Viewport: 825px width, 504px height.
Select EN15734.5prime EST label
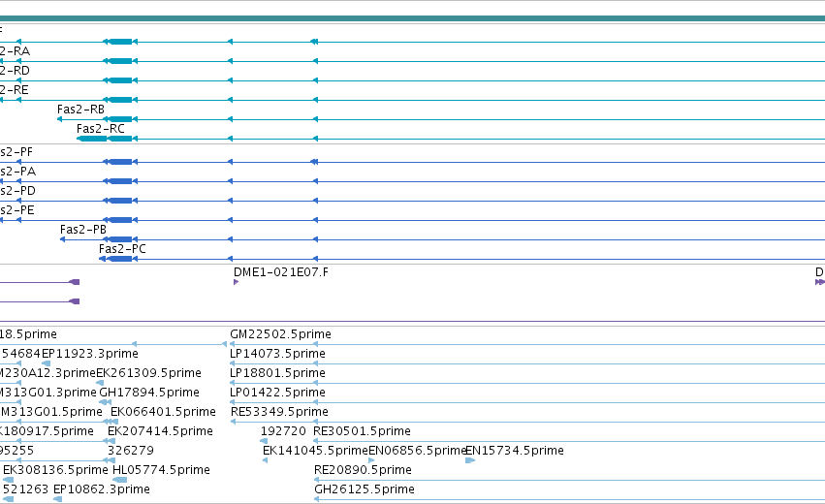pyautogui.click(x=515, y=451)
